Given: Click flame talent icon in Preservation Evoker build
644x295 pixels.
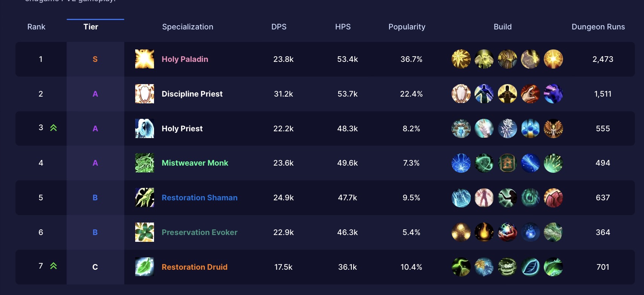Looking at the screenshot, I should point(484,232).
